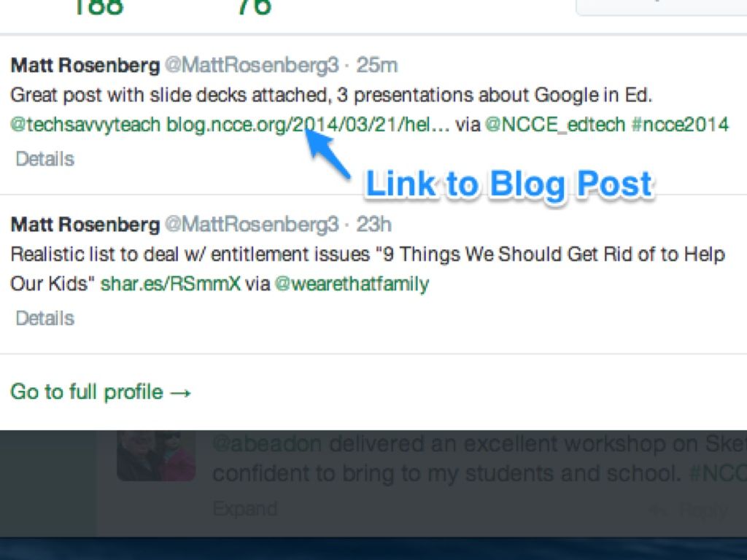Image resolution: width=747 pixels, height=560 pixels.
Task: Click the 188 count statistic
Action: (x=98, y=7)
